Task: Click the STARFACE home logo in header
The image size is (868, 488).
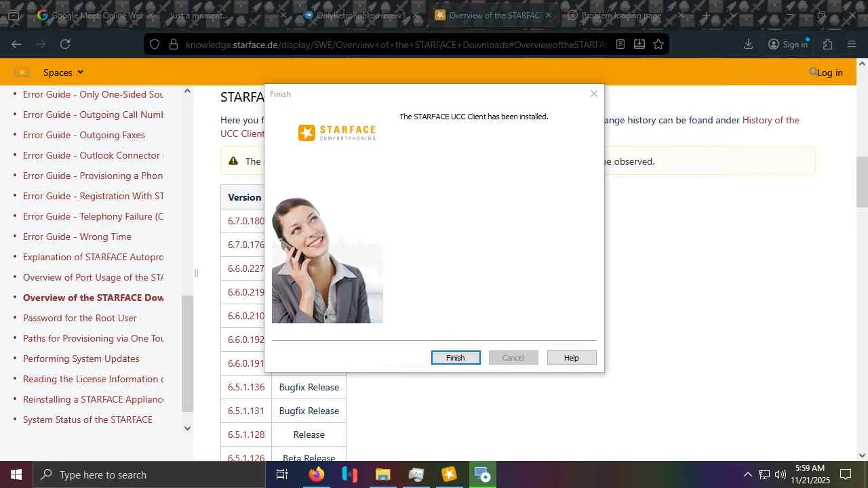Action: pos(22,73)
